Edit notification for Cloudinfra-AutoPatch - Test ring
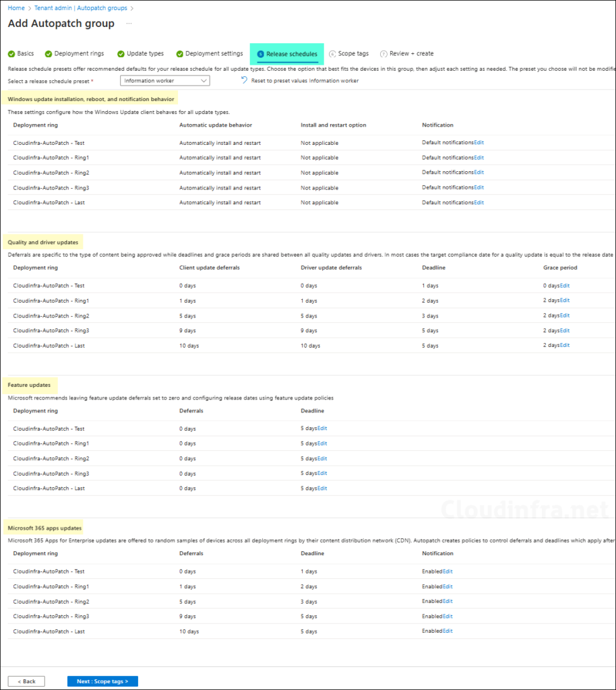The image size is (616, 690). [479, 143]
